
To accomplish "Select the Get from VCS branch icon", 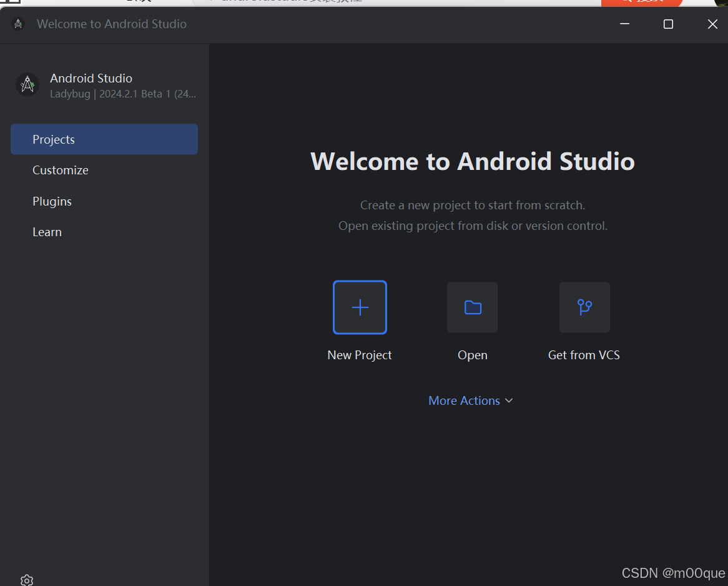I will click(584, 307).
